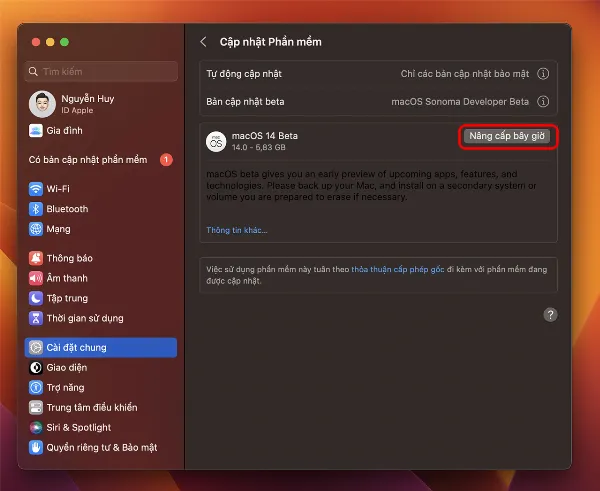600x491 pixels.
Task: Click the Tập trung moon icon
Action: (36, 298)
